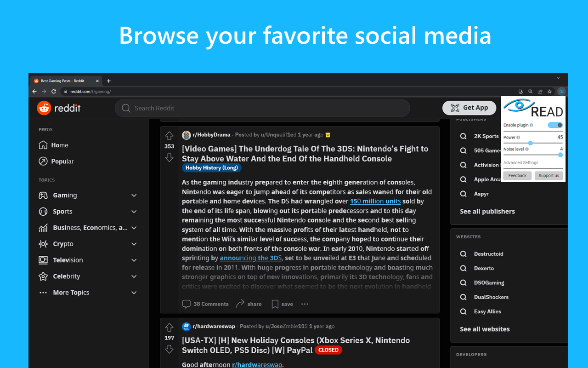Expand the Television topic
The width and height of the screenshot is (588, 368).
(134, 260)
